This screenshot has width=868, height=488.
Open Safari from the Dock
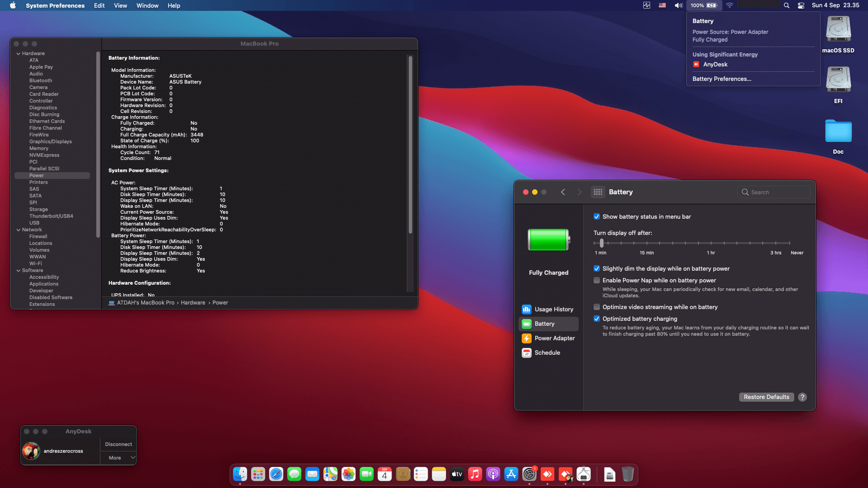276,474
